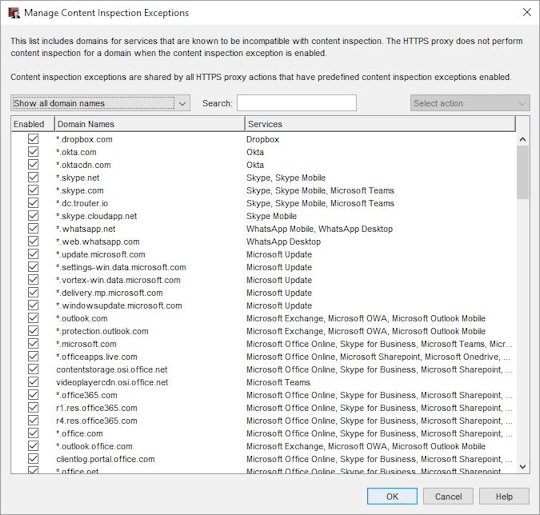Disable the contentstorage.osi.office.net exception

click(33, 369)
